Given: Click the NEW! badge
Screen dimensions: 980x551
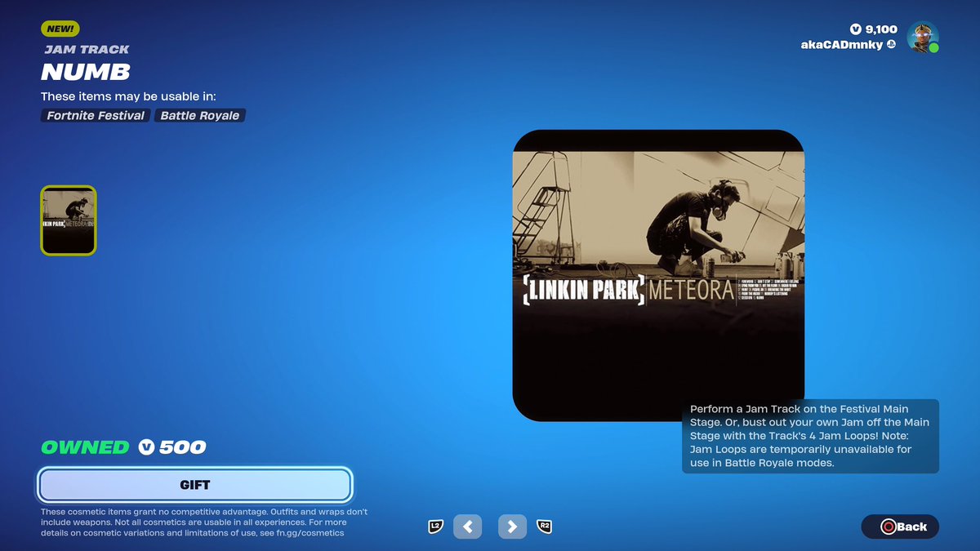Looking at the screenshot, I should tap(60, 29).
